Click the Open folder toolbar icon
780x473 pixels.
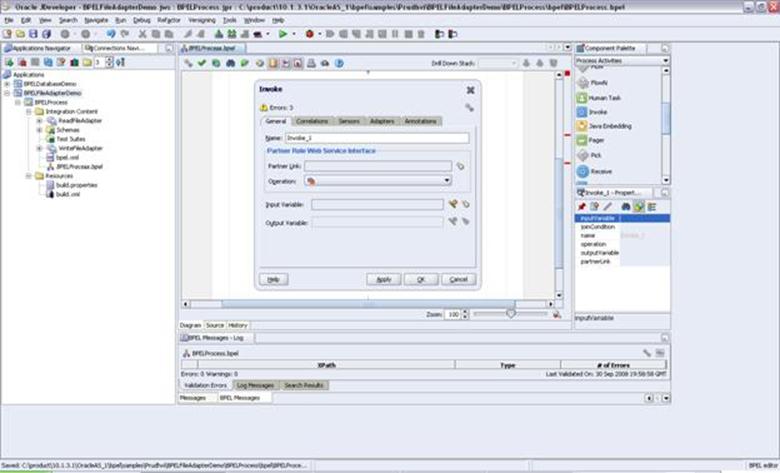tap(20, 34)
